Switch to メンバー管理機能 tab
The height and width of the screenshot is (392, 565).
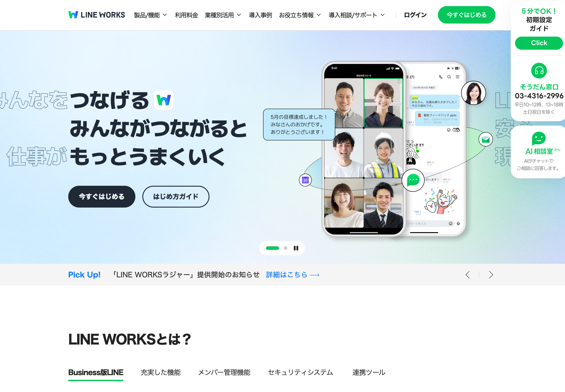[224, 372]
